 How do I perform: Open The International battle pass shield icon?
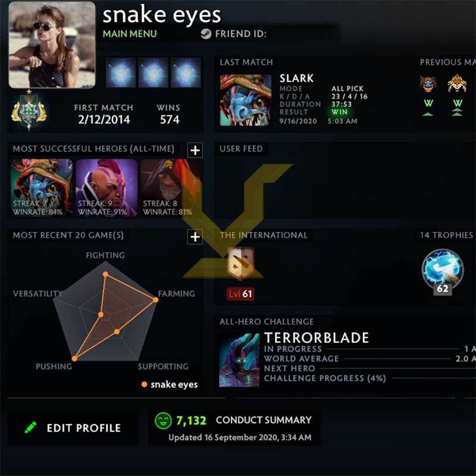(241, 263)
